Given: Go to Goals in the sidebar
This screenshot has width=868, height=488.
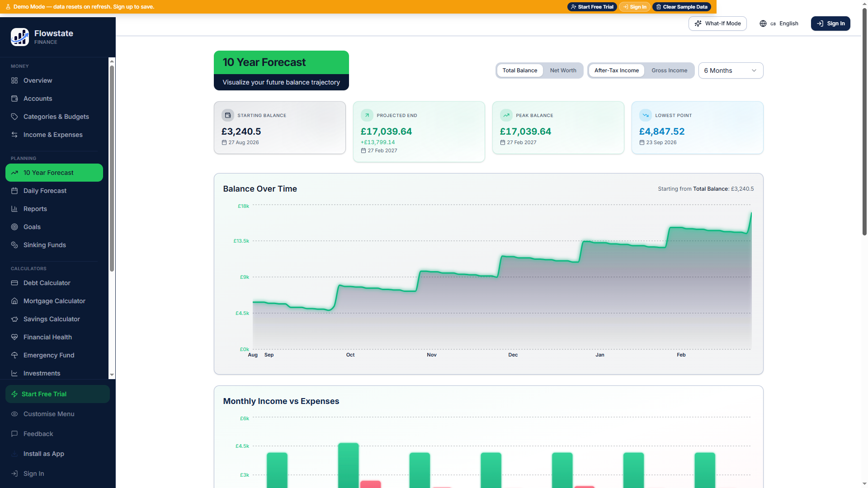Looking at the screenshot, I should pyautogui.click(x=54, y=227).
